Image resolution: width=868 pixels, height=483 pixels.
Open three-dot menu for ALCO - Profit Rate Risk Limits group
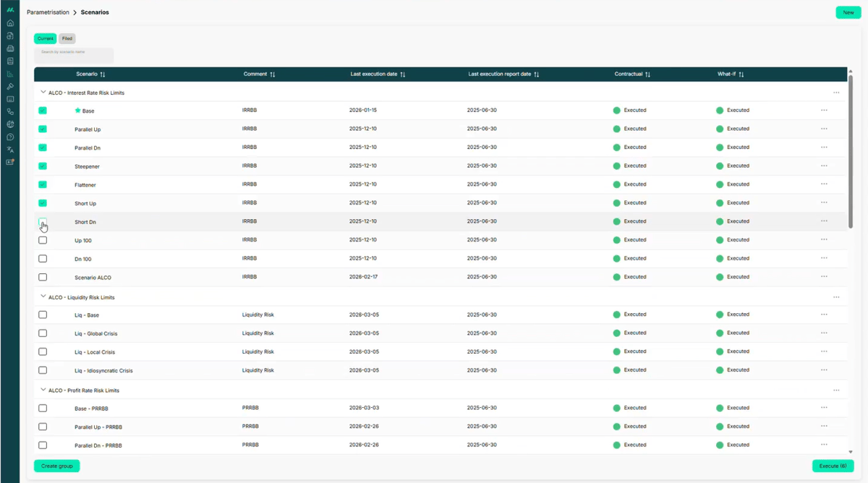tap(836, 390)
